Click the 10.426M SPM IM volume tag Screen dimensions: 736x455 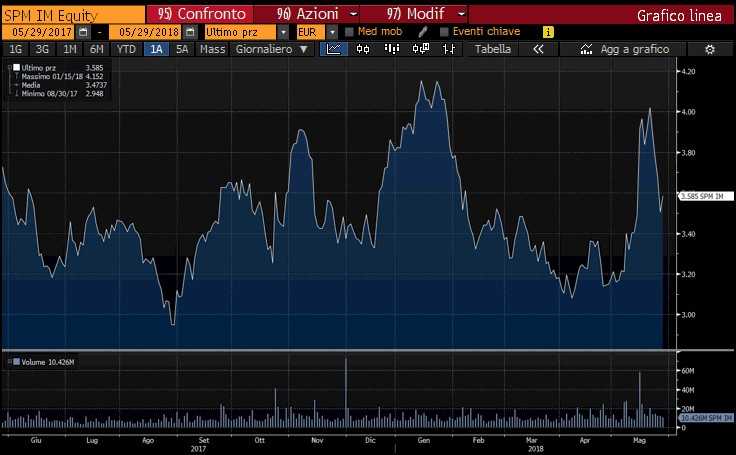pyautogui.click(x=706, y=418)
